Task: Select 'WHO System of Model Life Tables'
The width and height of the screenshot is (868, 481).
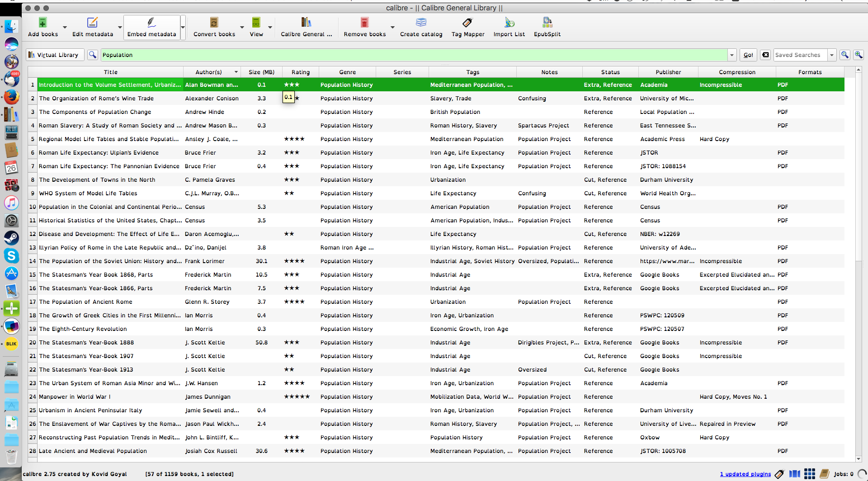Action: [x=88, y=193]
